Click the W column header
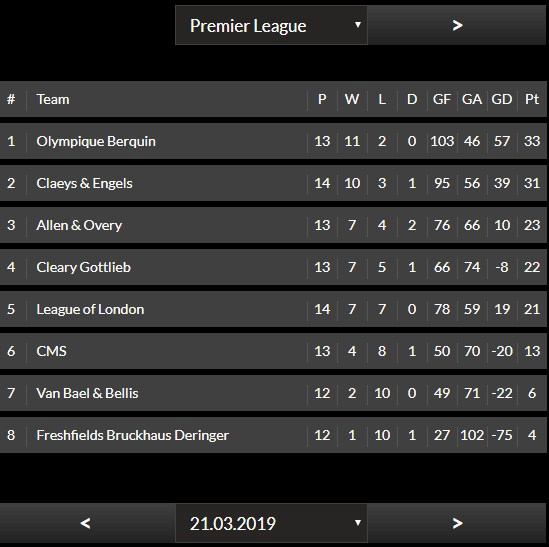The height and width of the screenshot is (547, 549). pos(352,99)
